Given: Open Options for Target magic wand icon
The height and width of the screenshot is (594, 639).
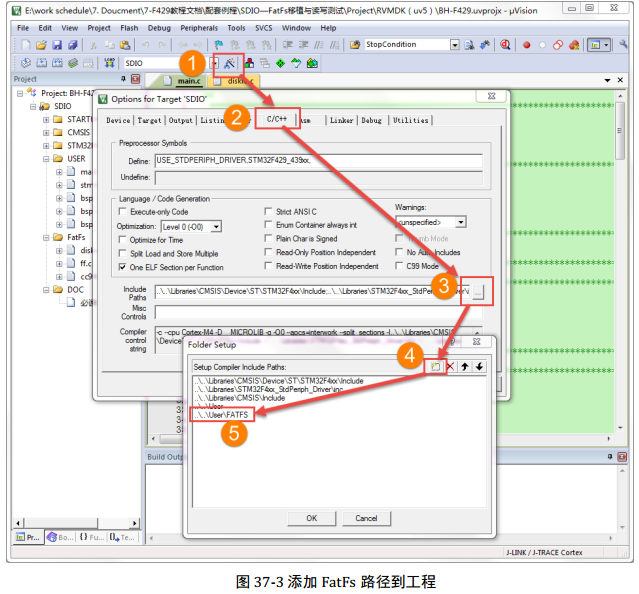Looking at the screenshot, I should (x=229, y=64).
